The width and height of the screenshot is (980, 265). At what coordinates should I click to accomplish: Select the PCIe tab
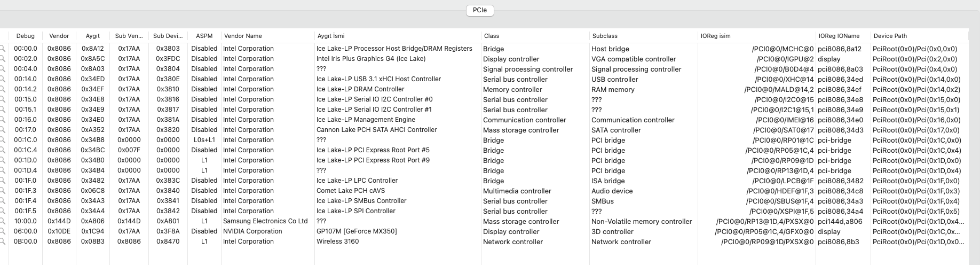pos(479,10)
